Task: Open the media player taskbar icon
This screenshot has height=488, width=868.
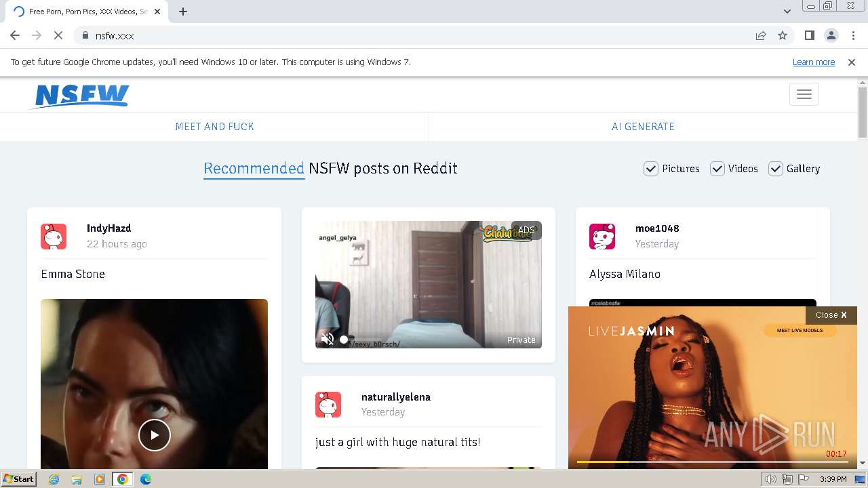Action: (100, 479)
